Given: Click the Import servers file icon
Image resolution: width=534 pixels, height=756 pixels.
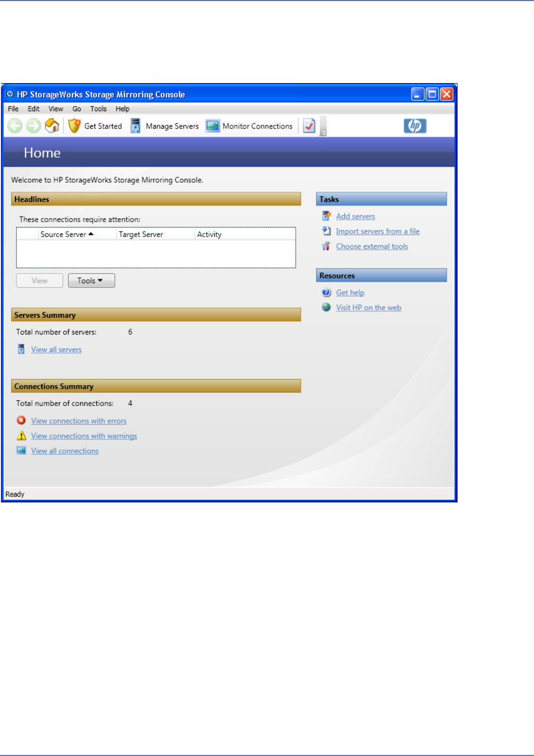Looking at the screenshot, I should click(326, 231).
